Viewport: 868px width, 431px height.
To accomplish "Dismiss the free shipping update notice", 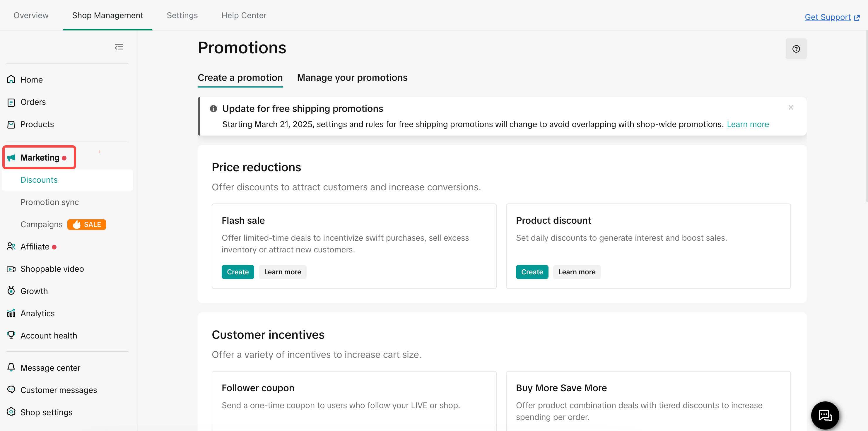I will 790,107.
